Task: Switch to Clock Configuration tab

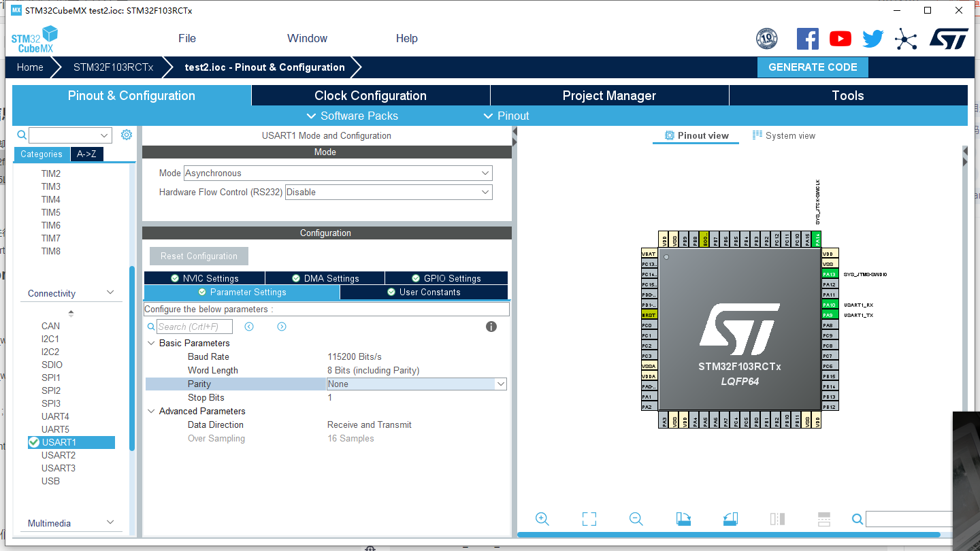Action: pyautogui.click(x=370, y=96)
